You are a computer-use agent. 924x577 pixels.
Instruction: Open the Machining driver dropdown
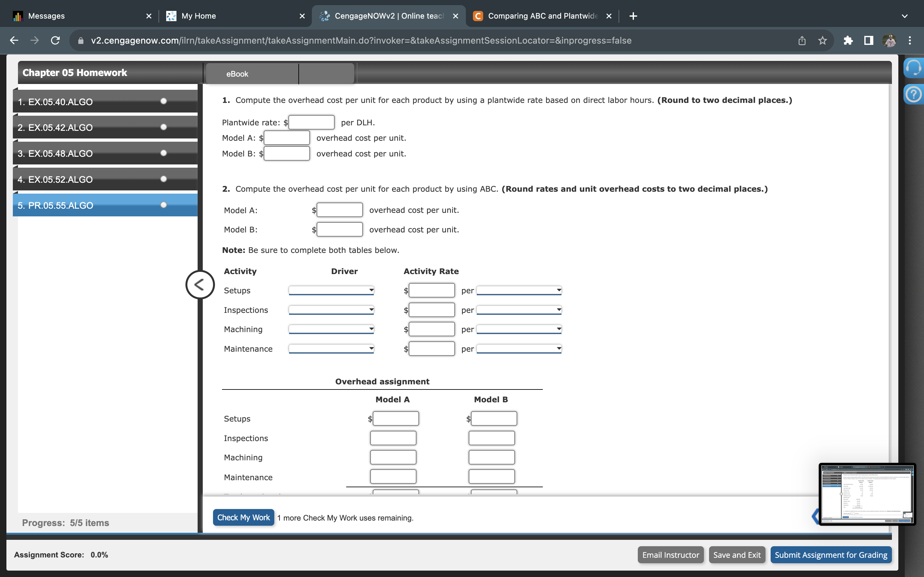[331, 329]
